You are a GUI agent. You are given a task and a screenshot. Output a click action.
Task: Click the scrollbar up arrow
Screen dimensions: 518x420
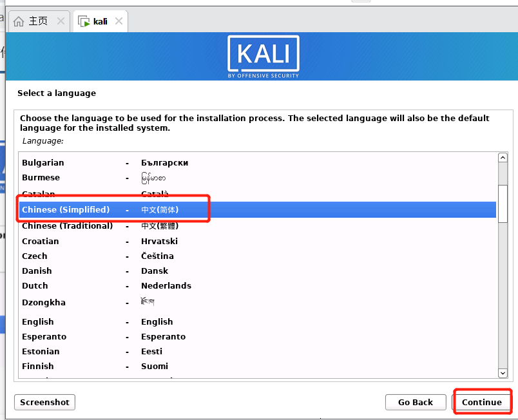coord(503,157)
